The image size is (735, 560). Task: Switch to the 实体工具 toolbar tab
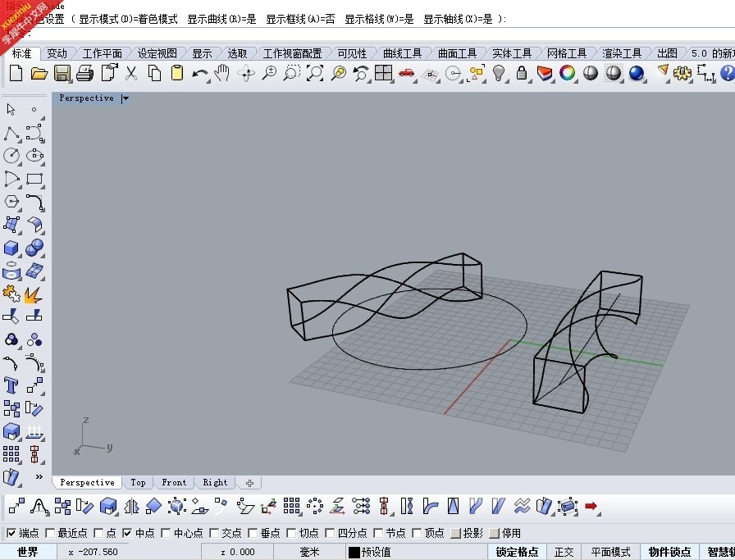pyautogui.click(x=512, y=53)
